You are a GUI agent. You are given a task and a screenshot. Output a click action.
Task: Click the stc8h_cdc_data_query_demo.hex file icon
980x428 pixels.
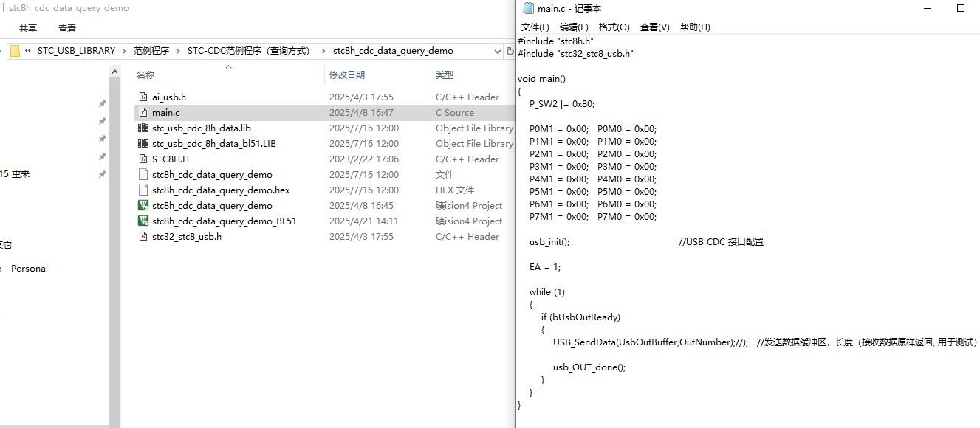[x=143, y=190]
